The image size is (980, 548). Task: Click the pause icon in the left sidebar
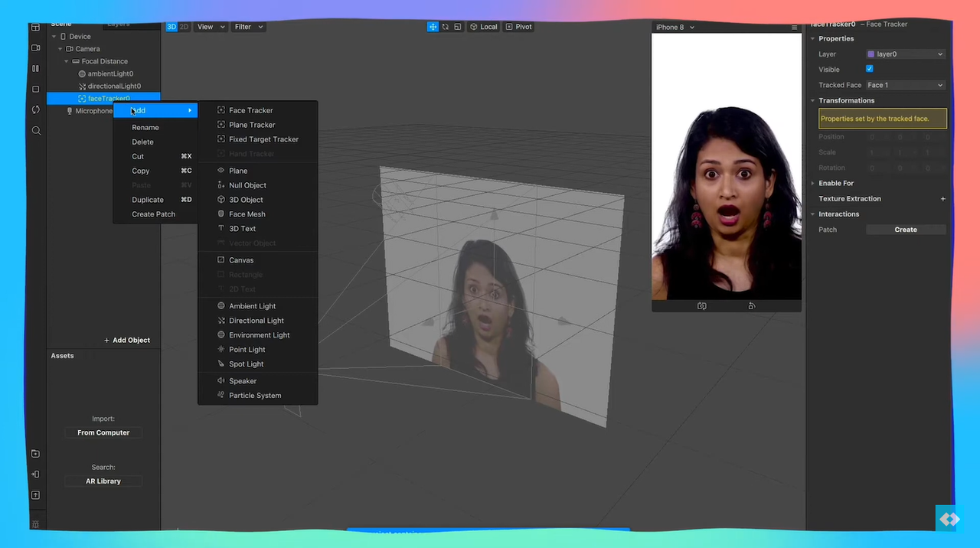[35, 68]
